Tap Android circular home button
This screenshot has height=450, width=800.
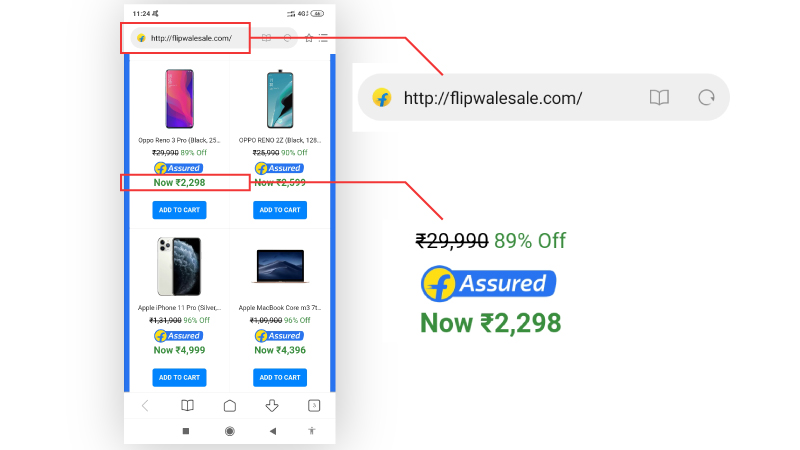coord(230,431)
